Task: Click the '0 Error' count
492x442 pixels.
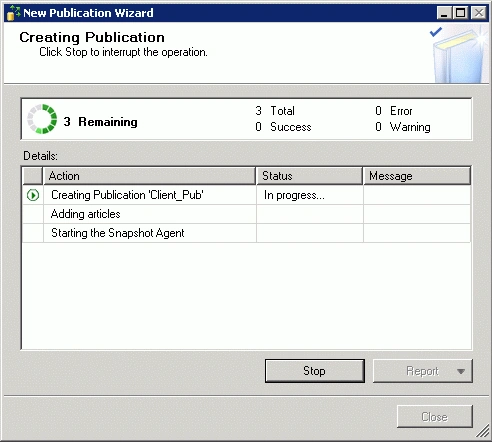Action: (x=394, y=111)
